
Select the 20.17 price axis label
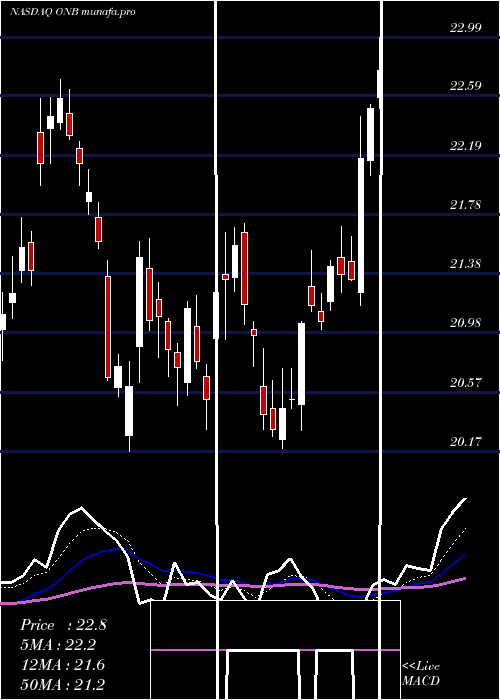pyautogui.click(x=466, y=442)
